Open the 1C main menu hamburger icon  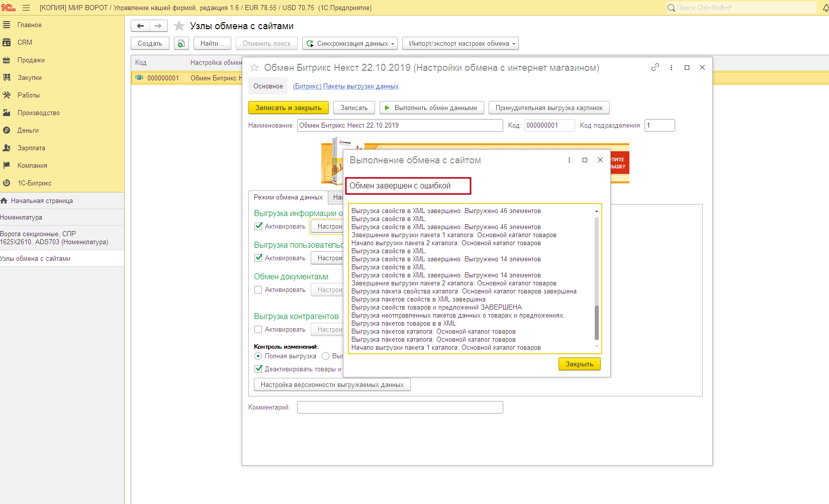pos(26,8)
